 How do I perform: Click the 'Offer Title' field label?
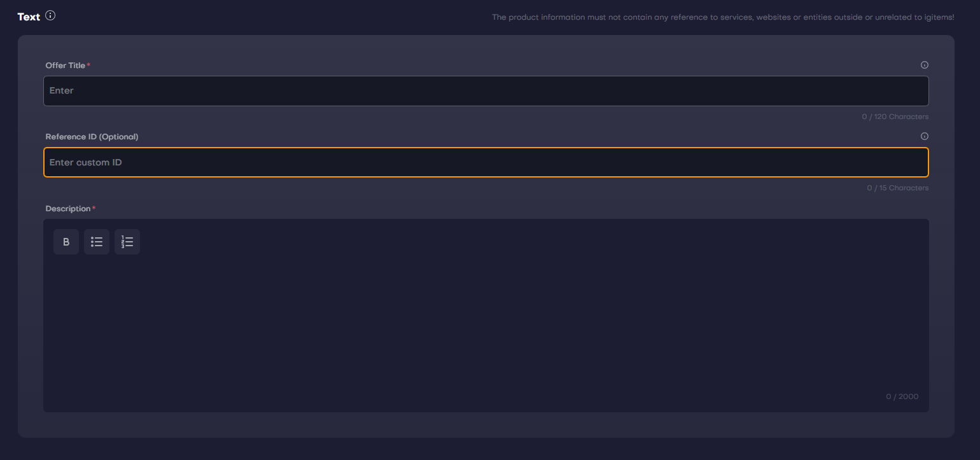66,66
